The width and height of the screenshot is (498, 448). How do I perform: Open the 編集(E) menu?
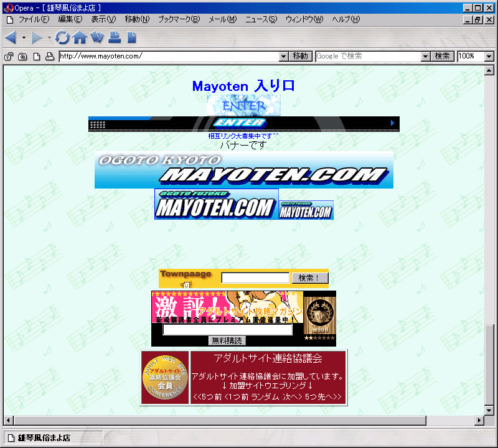point(70,19)
